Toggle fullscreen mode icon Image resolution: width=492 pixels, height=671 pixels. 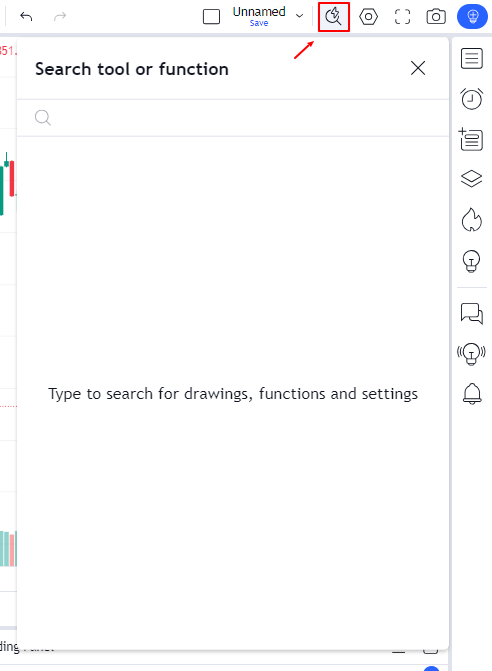[402, 17]
